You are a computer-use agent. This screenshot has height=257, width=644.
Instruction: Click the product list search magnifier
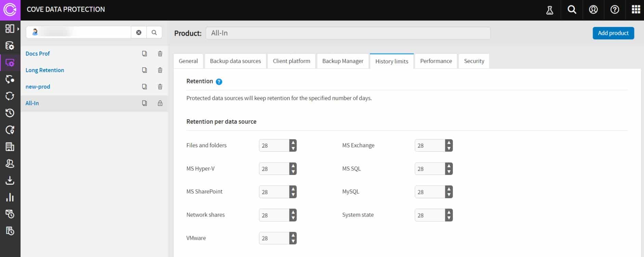[154, 32]
